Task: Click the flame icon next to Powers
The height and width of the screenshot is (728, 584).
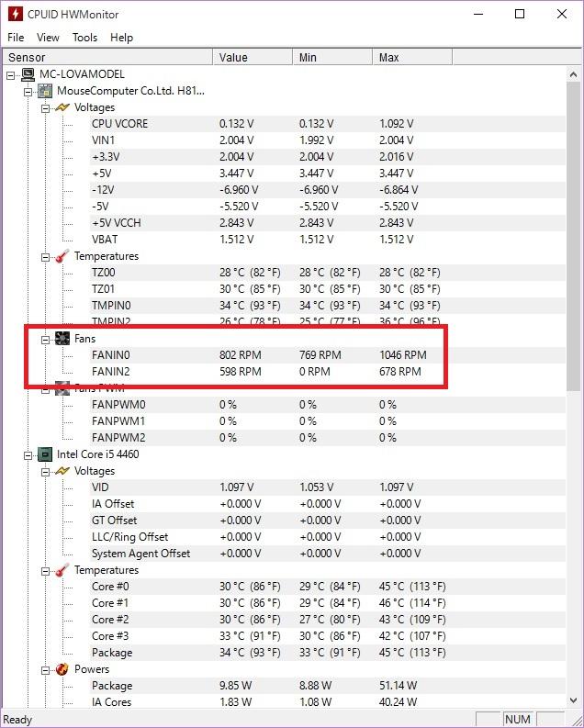Action: click(62, 669)
